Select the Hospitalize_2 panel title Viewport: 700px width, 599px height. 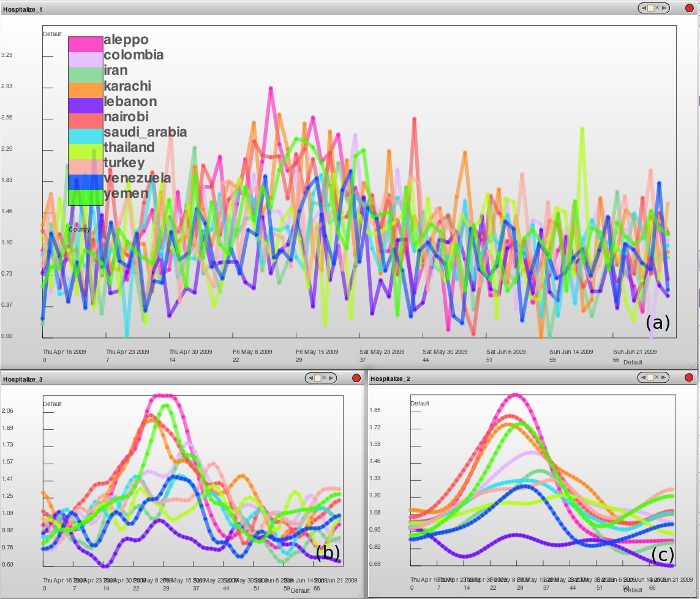point(390,379)
